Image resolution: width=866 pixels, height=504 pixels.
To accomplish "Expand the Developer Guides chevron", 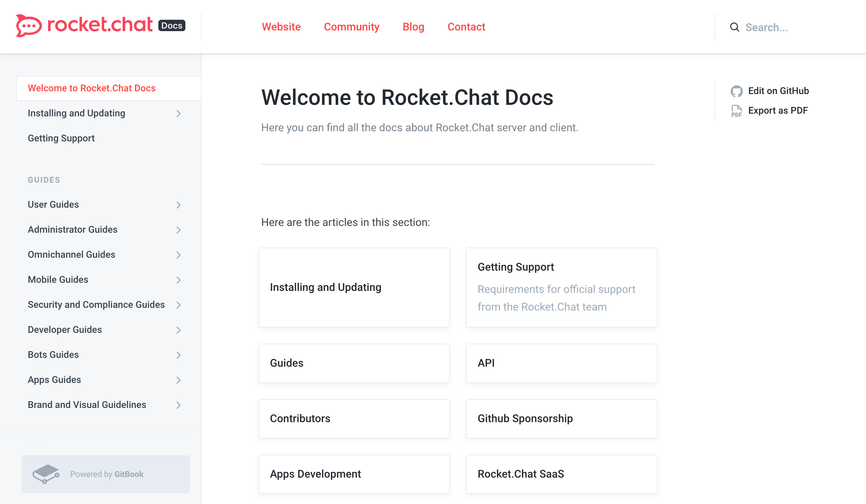I will pos(178,330).
